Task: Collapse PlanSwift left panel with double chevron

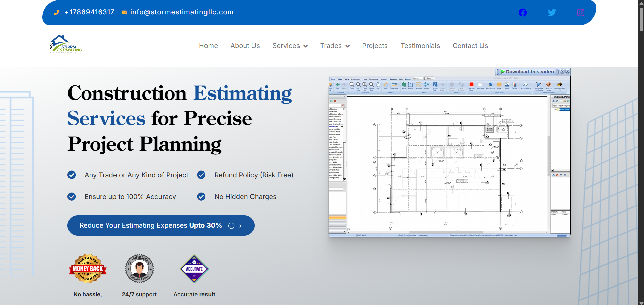Action: click(x=344, y=97)
